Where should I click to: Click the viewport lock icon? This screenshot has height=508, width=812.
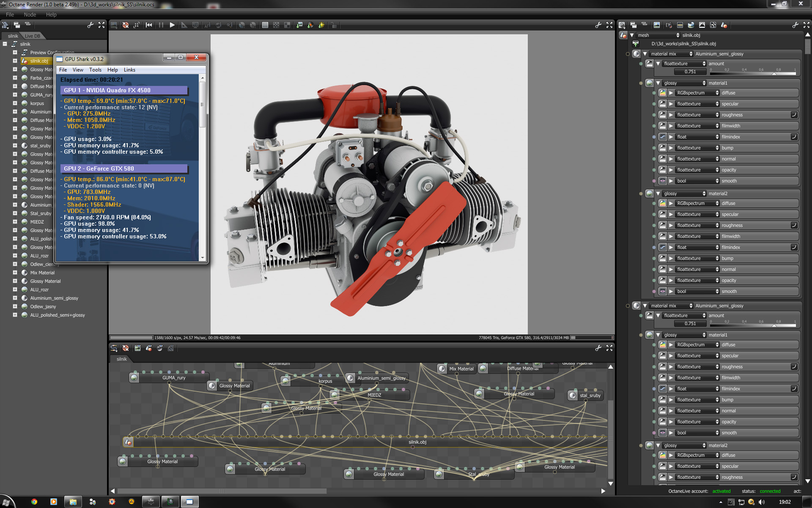pos(334,25)
